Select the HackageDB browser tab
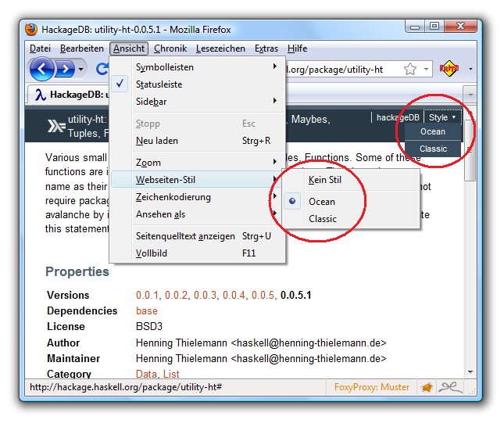 tap(69, 95)
